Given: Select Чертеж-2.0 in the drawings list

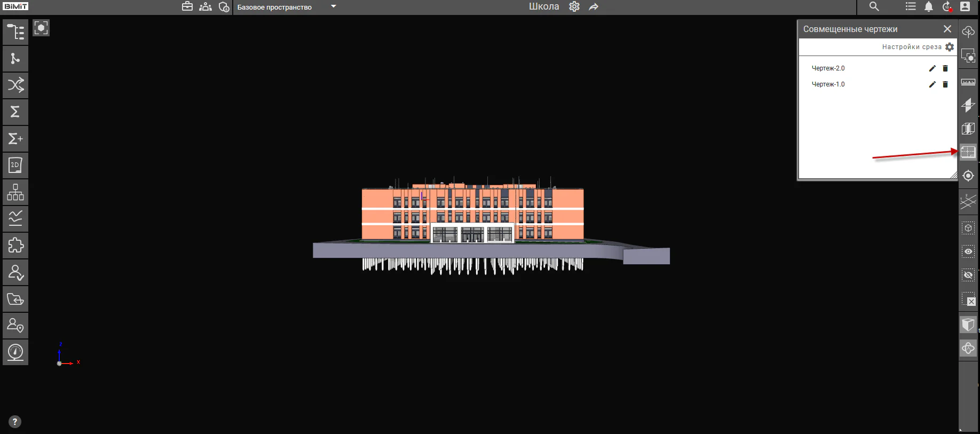Looking at the screenshot, I should pos(828,68).
